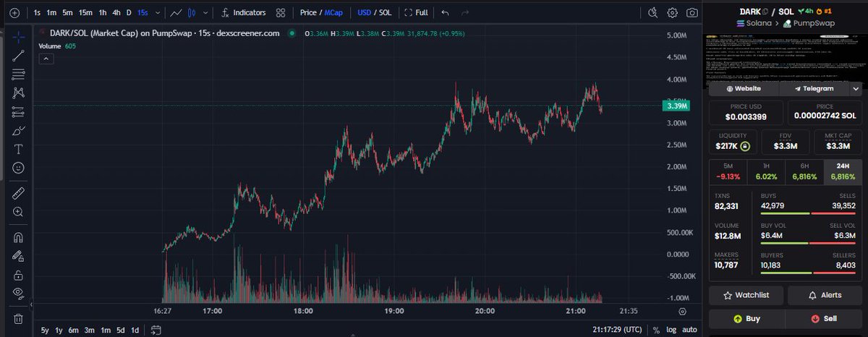Open the token Website link

[743, 88]
